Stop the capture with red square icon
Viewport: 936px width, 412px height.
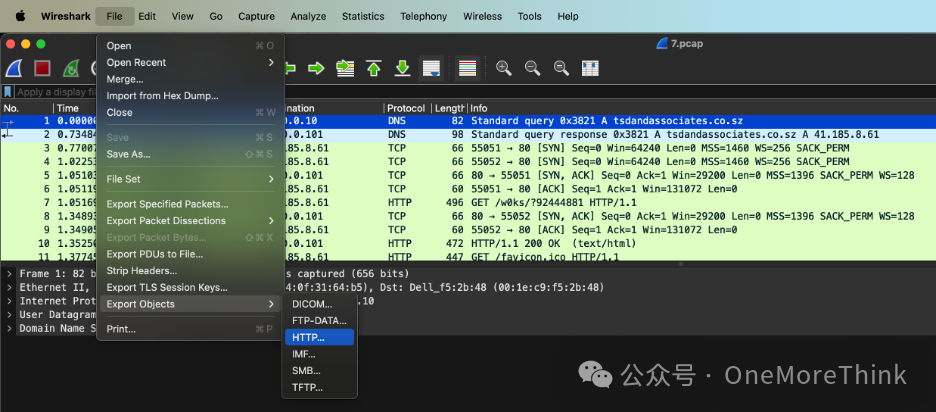pos(42,69)
